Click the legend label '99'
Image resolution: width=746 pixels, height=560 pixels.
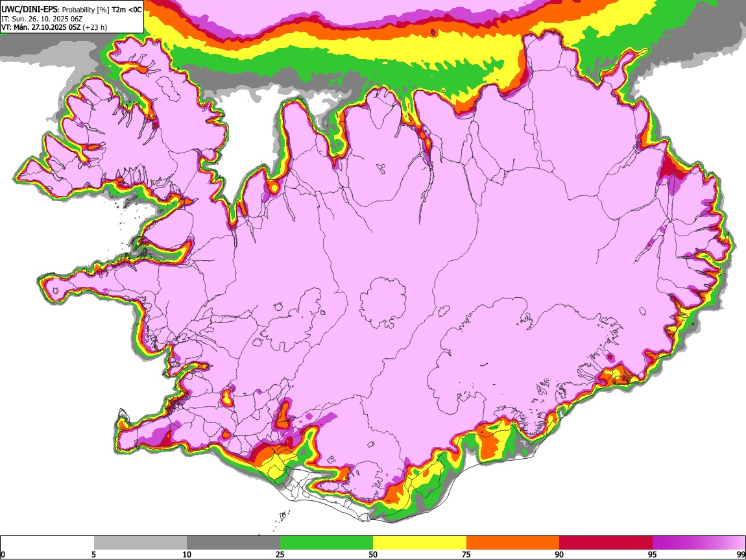click(741, 555)
